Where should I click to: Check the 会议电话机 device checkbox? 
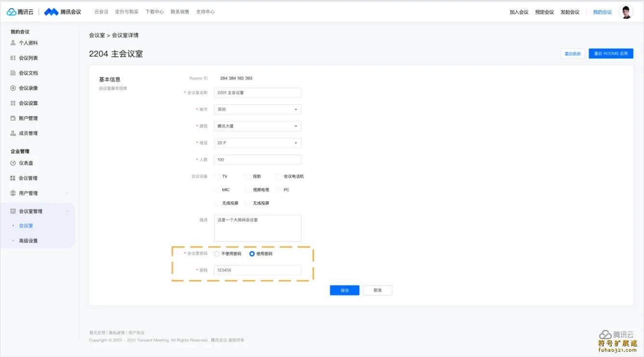279,177
